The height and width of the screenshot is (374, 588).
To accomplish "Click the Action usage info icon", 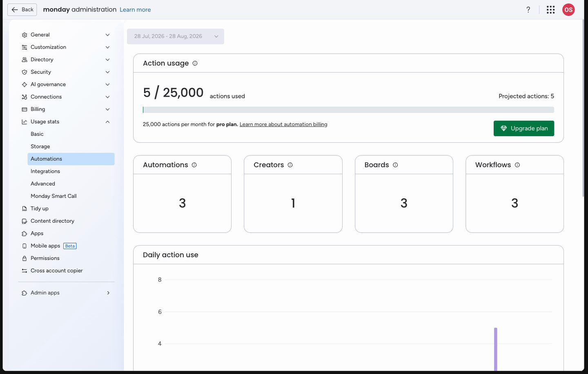I will (x=195, y=63).
